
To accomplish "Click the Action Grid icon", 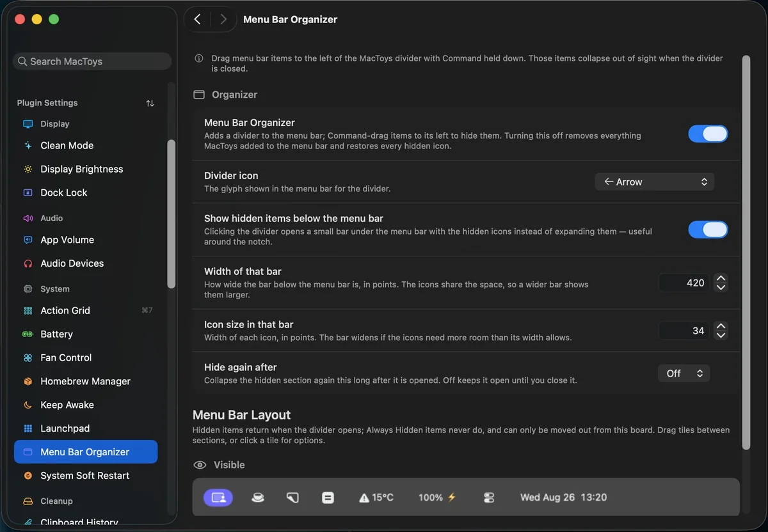I will click(x=28, y=311).
